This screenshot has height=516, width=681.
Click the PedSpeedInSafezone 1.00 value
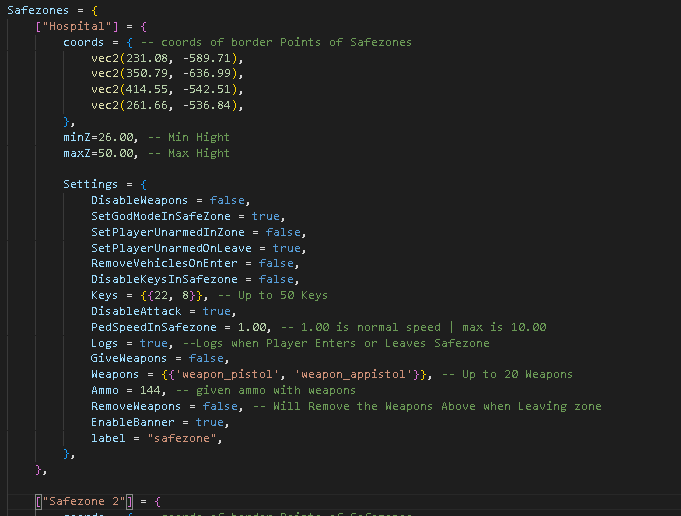tap(252, 327)
